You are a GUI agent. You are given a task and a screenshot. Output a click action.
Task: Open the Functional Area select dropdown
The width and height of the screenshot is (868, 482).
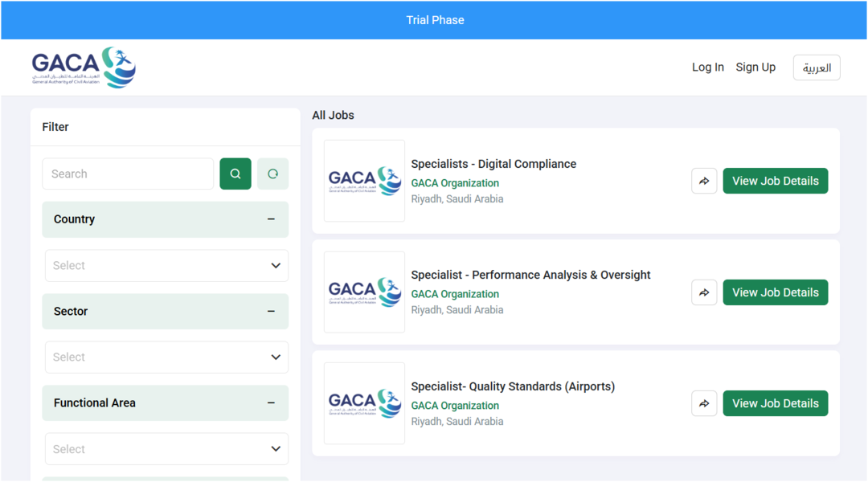tap(166, 449)
